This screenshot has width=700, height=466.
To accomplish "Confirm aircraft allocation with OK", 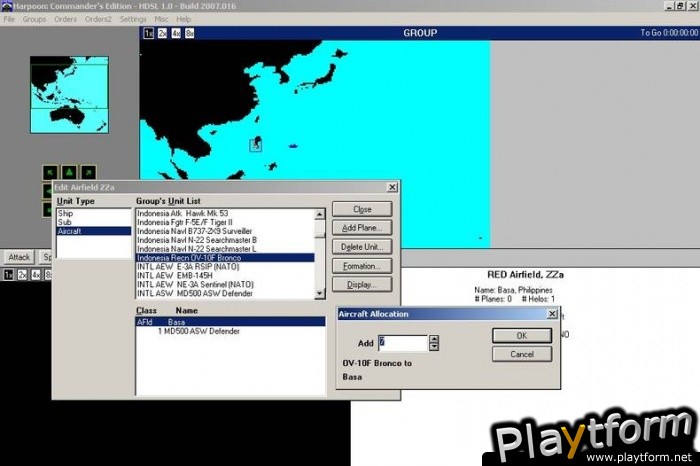I will coord(522,336).
